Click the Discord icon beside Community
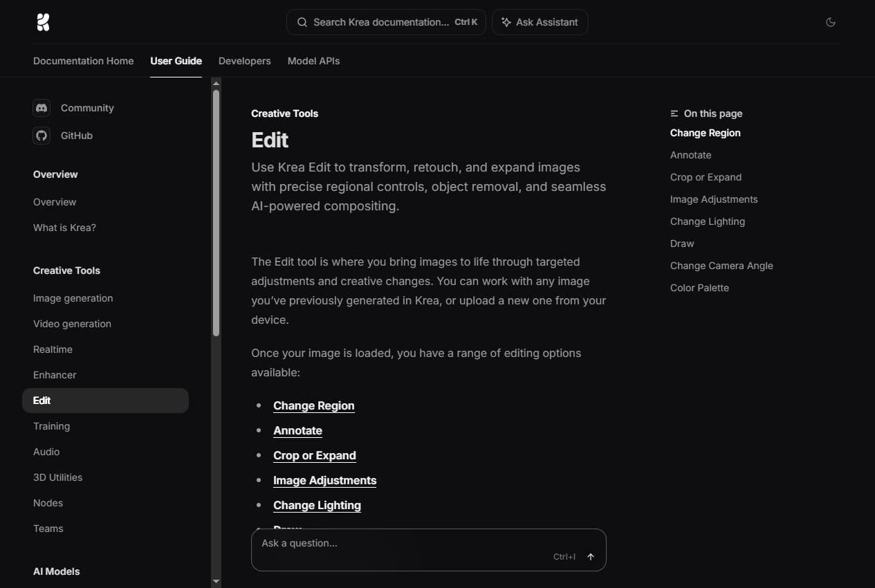This screenshot has height=588, width=875. 42,108
